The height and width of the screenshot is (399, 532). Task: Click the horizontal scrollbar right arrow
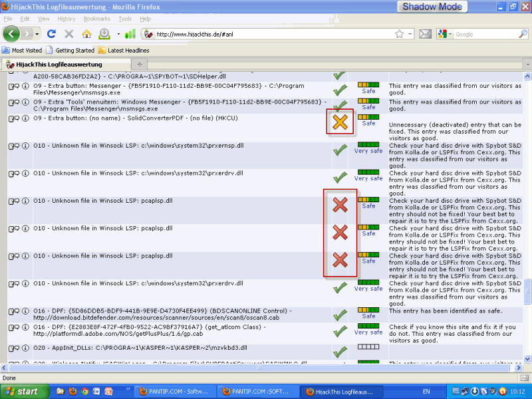coord(519,368)
